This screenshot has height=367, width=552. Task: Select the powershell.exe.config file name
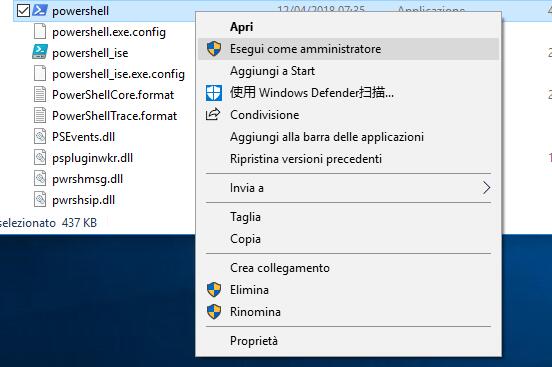click(109, 32)
